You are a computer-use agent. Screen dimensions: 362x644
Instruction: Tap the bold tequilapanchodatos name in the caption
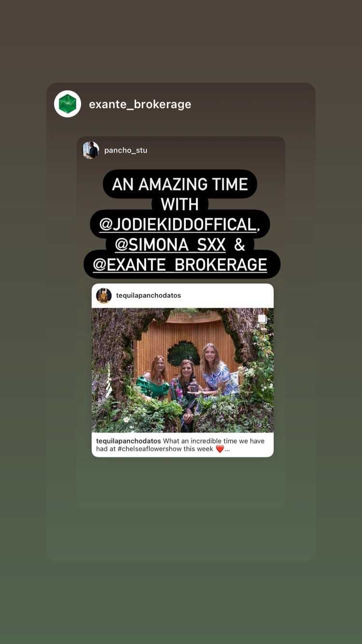pos(128,441)
